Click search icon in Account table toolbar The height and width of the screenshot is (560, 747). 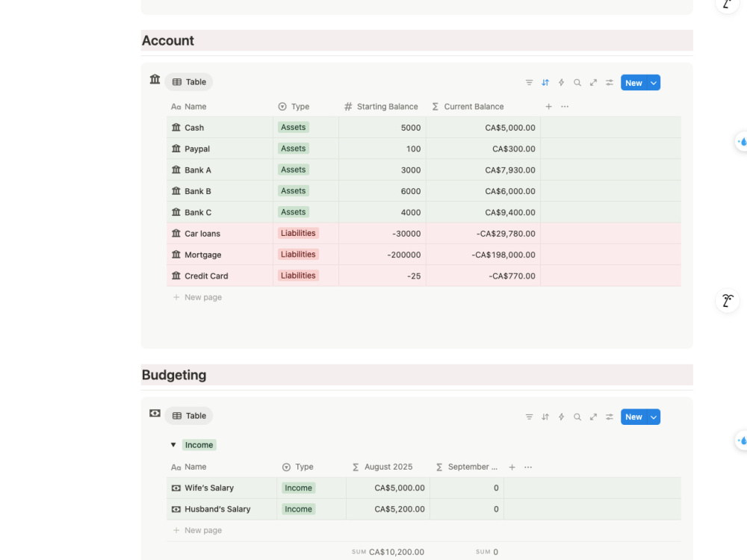577,82
